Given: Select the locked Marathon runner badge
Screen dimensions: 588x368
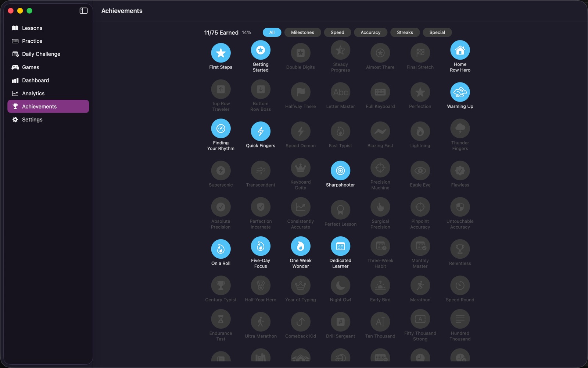Looking at the screenshot, I should [420, 286].
